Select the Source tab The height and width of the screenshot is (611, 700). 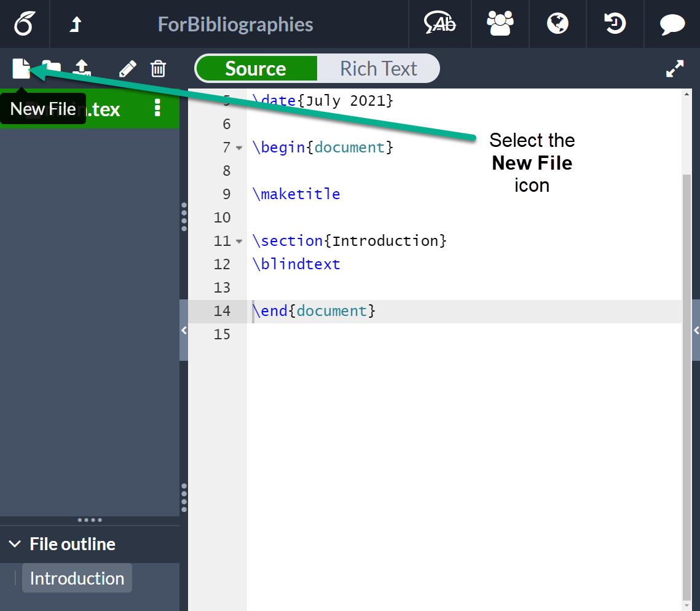point(256,68)
